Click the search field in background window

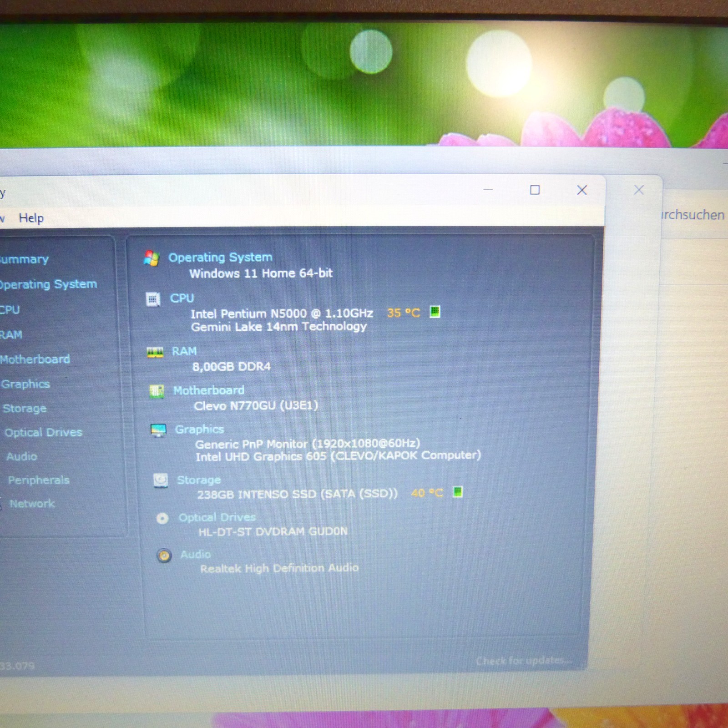[693, 215]
